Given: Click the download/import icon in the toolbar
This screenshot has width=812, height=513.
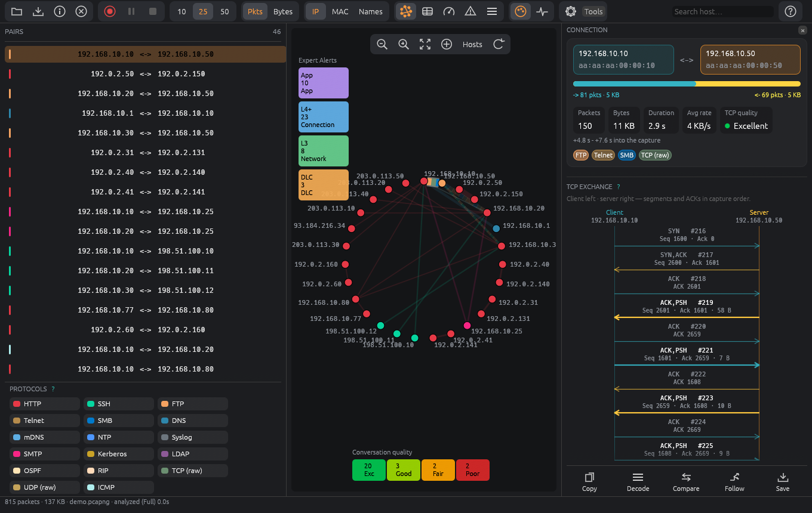Looking at the screenshot, I should click(x=38, y=11).
